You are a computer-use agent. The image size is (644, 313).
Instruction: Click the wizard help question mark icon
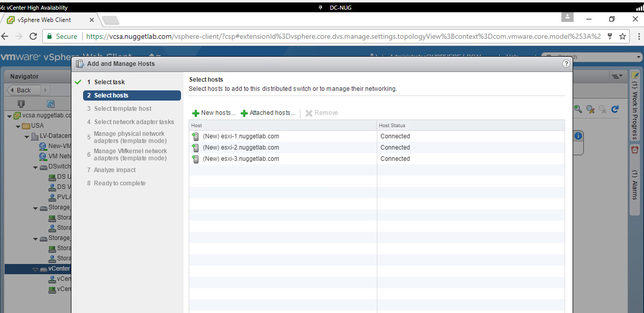[x=565, y=64]
